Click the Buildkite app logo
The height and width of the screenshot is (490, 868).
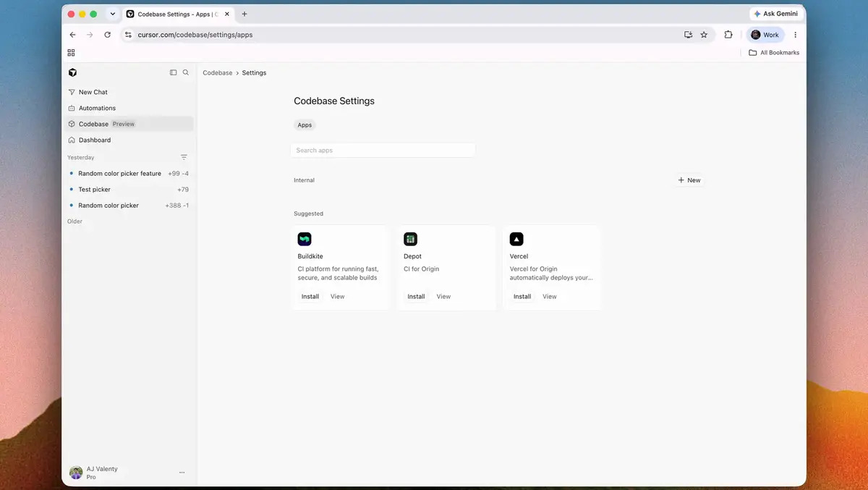(x=305, y=239)
